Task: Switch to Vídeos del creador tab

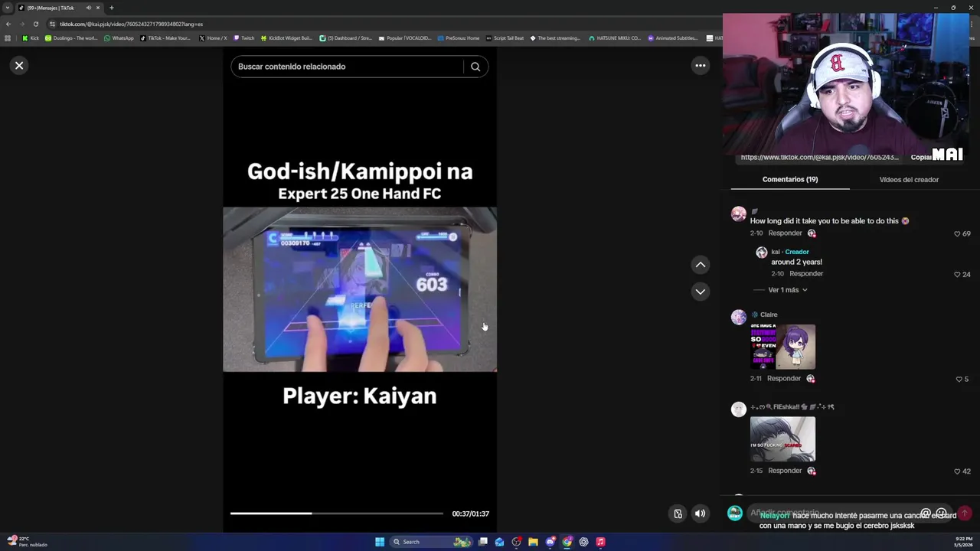Action: [909, 179]
